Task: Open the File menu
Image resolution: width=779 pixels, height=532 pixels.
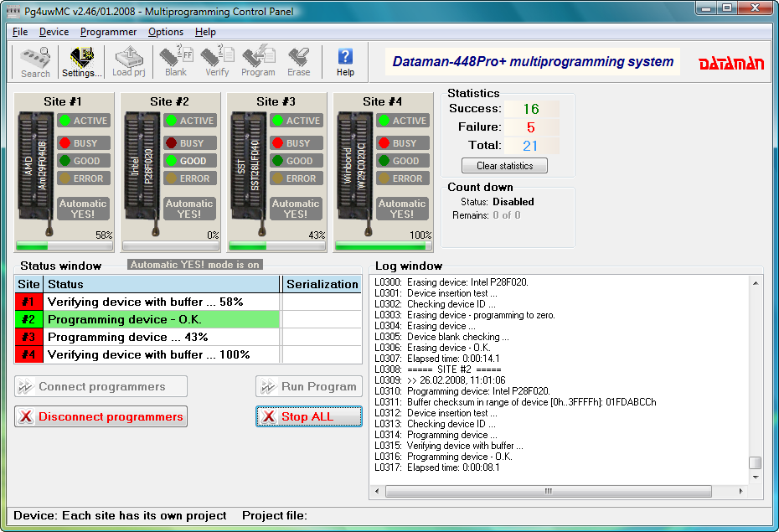Action: pyautogui.click(x=19, y=31)
